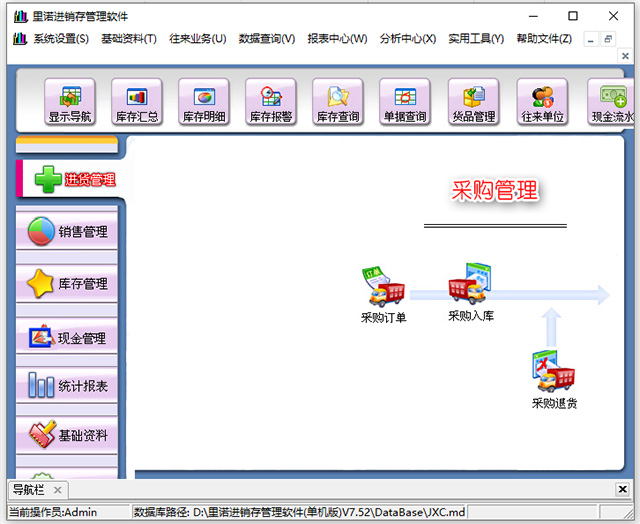
Task: Click the app logo in the title bar
Action: pos(20,16)
